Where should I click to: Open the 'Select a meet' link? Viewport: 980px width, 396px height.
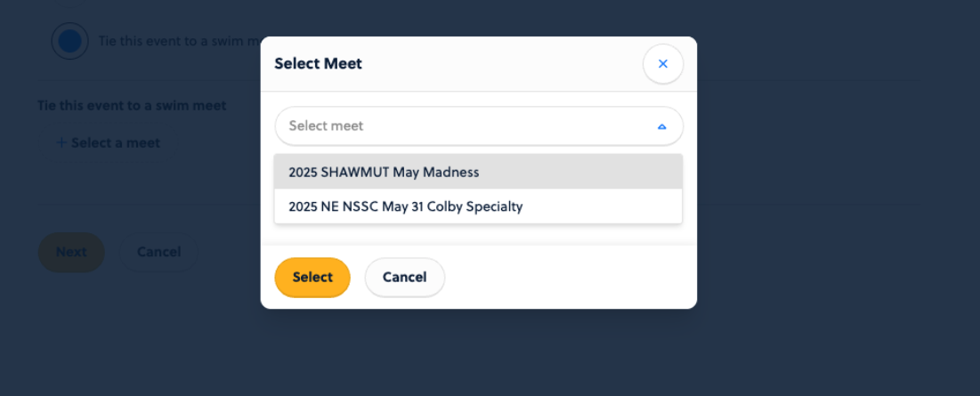click(x=116, y=142)
